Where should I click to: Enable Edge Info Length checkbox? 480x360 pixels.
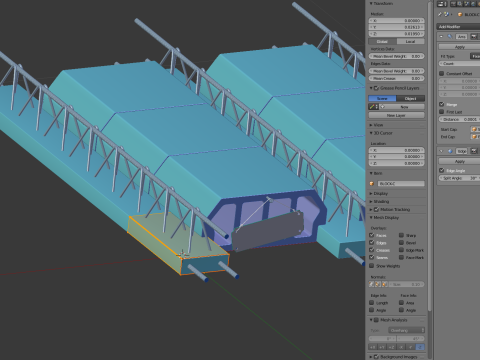(x=372, y=302)
